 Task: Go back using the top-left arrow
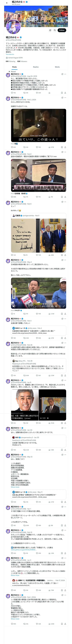(x=7, y=3)
